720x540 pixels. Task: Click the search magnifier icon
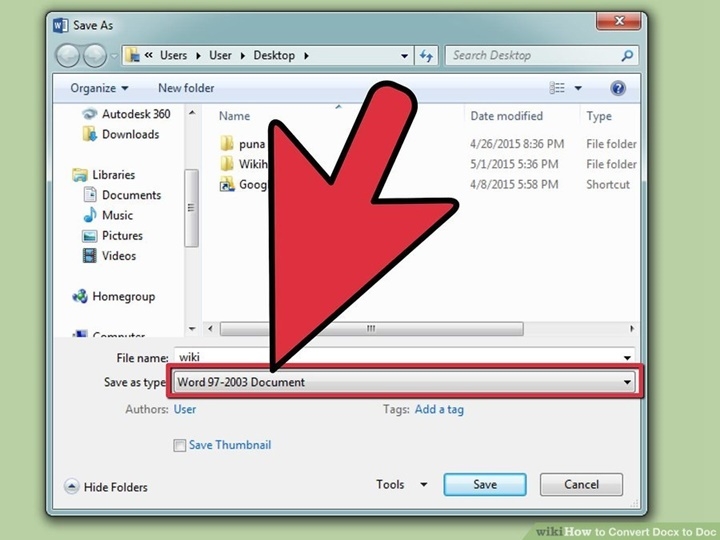pyautogui.click(x=627, y=56)
